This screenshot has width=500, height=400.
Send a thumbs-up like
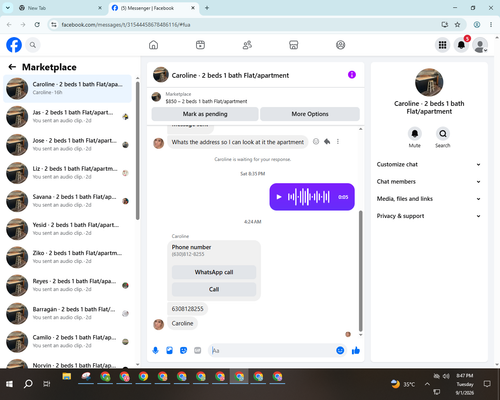[x=356, y=350]
